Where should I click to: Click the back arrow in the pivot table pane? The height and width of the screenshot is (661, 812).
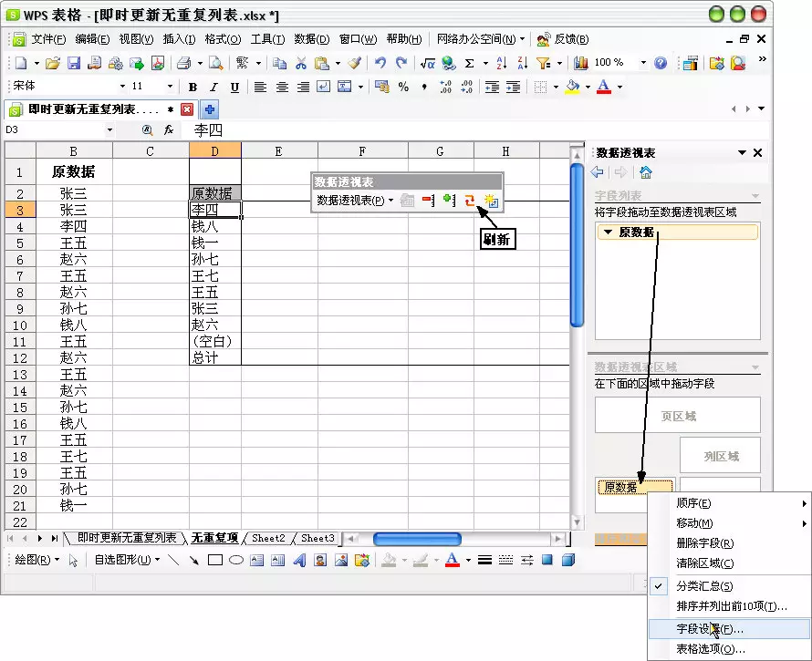[x=597, y=171]
